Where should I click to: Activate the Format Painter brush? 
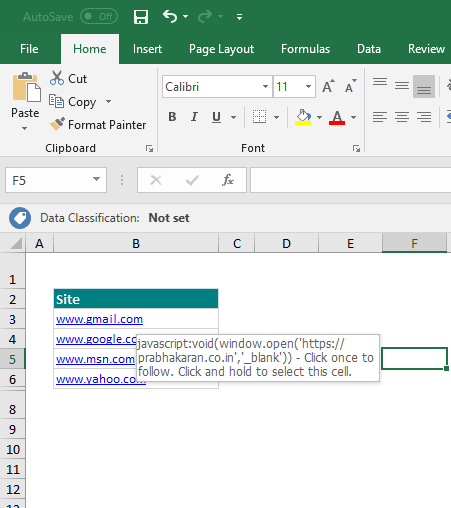(x=98, y=125)
